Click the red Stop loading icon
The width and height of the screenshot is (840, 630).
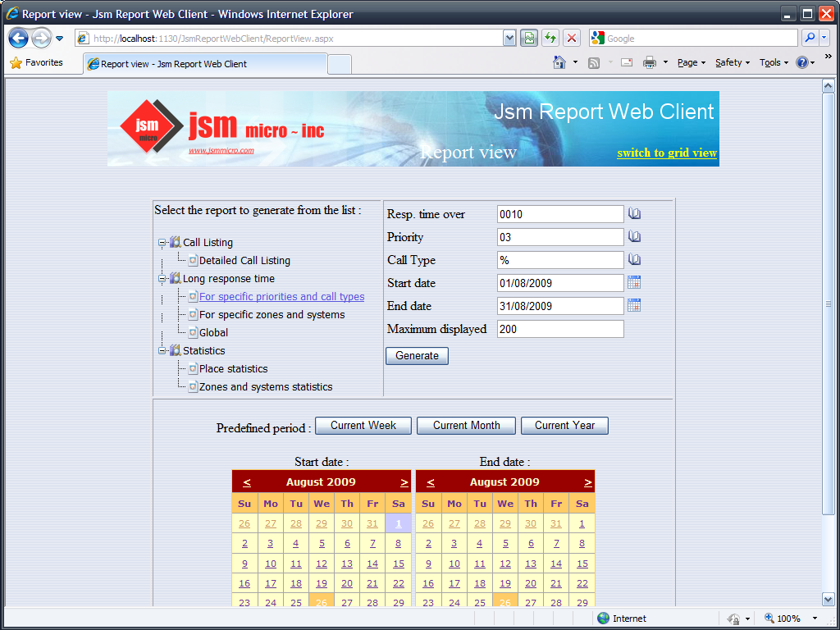pos(572,38)
